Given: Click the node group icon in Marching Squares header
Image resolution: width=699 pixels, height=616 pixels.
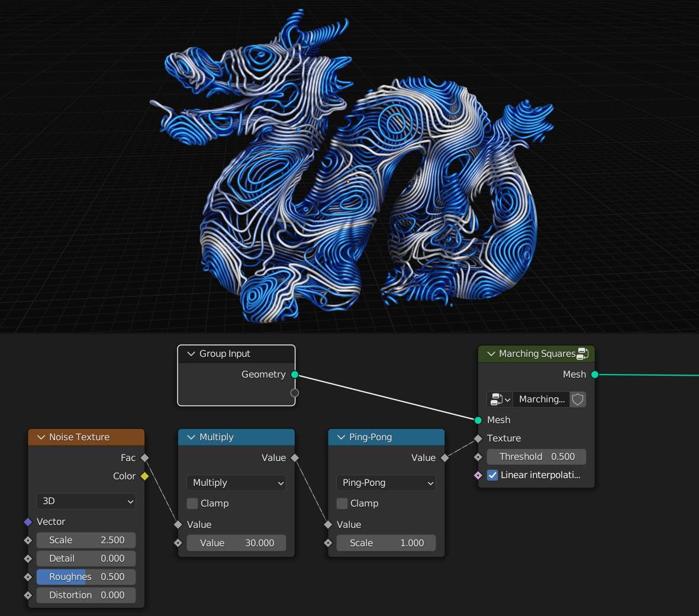Looking at the screenshot, I should pos(582,353).
